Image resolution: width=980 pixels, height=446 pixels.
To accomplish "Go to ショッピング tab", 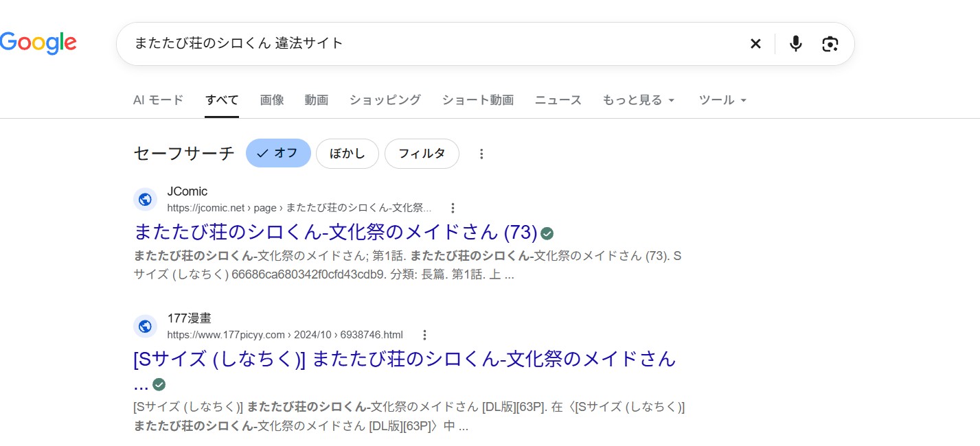I will pyautogui.click(x=385, y=99).
